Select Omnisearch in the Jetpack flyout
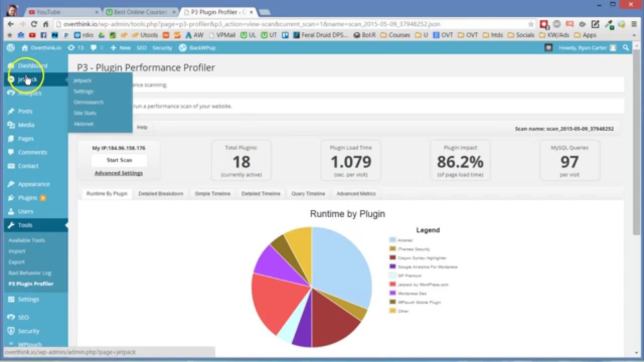 (89, 102)
